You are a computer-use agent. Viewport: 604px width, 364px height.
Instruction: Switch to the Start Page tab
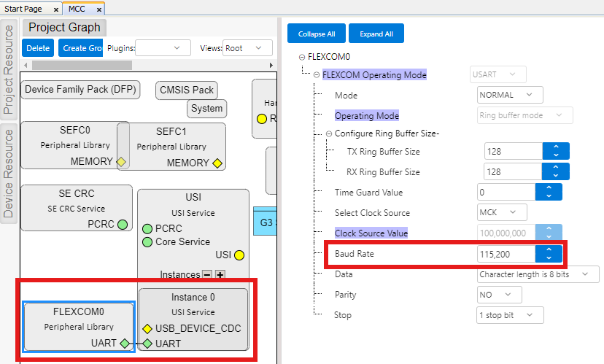point(24,9)
